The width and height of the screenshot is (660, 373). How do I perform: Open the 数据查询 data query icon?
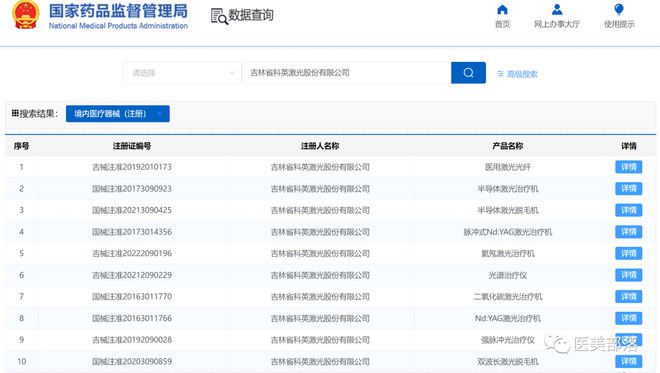pyautogui.click(x=219, y=16)
